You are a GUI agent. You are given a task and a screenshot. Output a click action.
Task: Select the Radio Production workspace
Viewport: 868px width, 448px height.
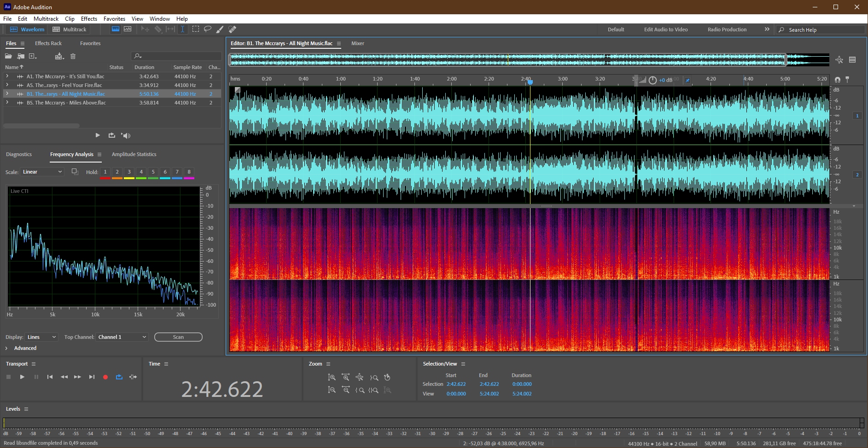coord(727,29)
